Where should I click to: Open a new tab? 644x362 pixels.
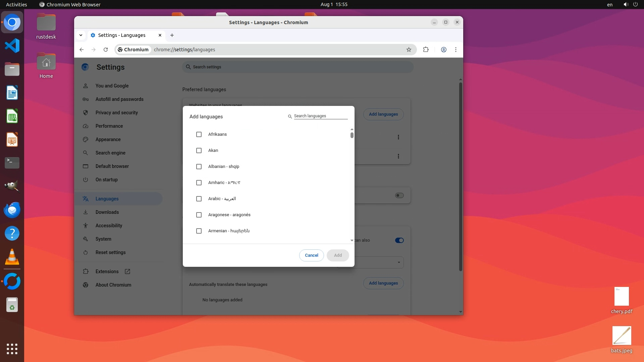(172, 35)
